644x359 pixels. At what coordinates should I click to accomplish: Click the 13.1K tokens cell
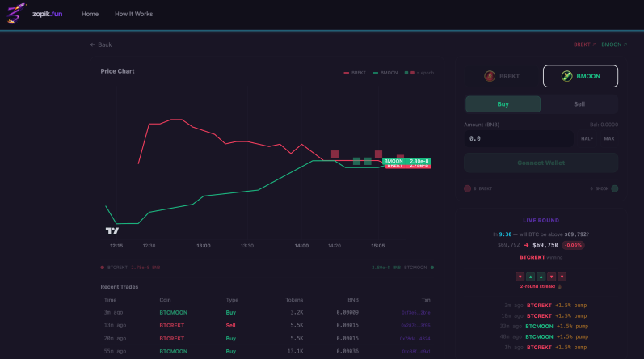pos(295,351)
